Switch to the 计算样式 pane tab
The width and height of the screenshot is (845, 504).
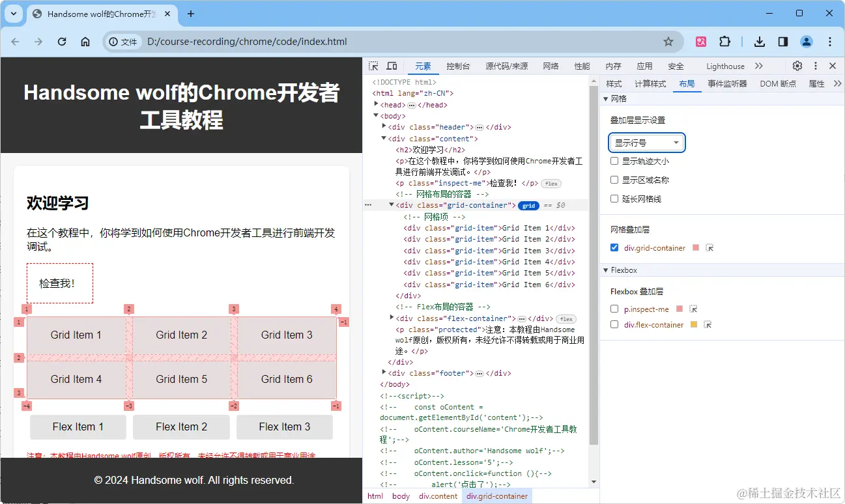(650, 83)
